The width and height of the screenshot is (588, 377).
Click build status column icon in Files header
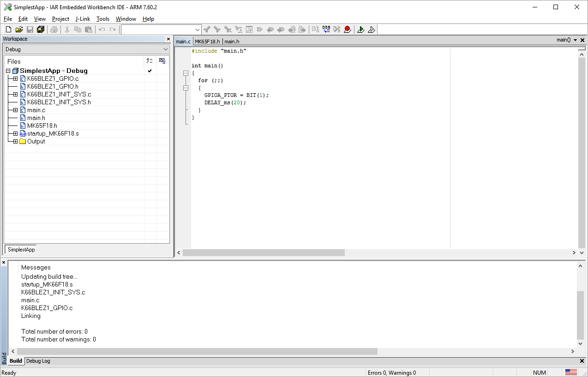pos(162,61)
